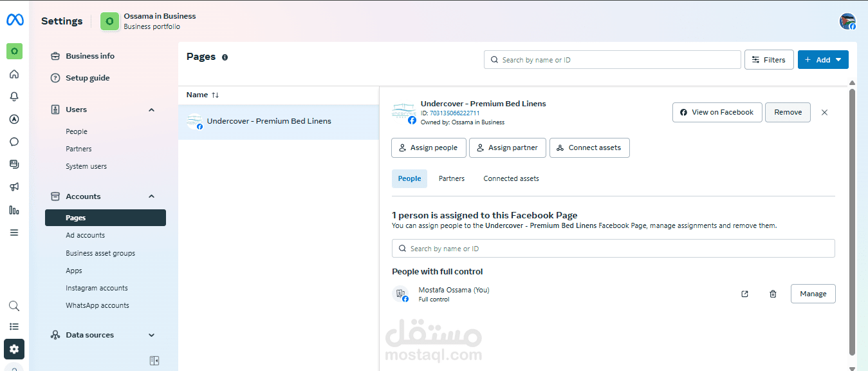
Task: Focus the top Pages search field
Action: (x=613, y=60)
